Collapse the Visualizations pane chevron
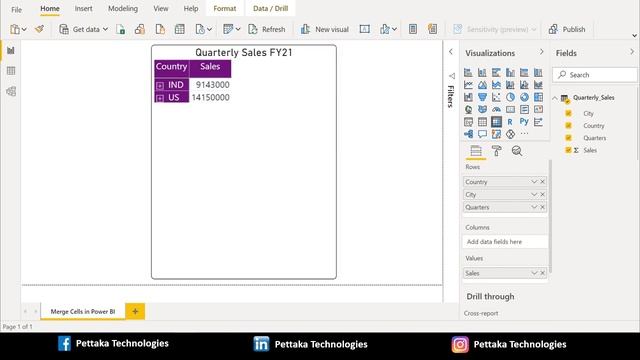The width and height of the screenshot is (640, 360). pyautogui.click(x=541, y=52)
